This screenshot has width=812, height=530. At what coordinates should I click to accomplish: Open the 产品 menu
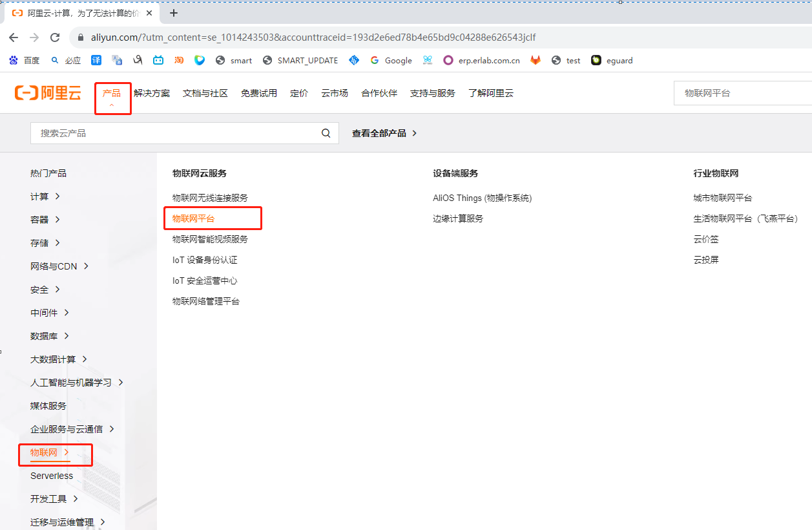tap(112, 93)
